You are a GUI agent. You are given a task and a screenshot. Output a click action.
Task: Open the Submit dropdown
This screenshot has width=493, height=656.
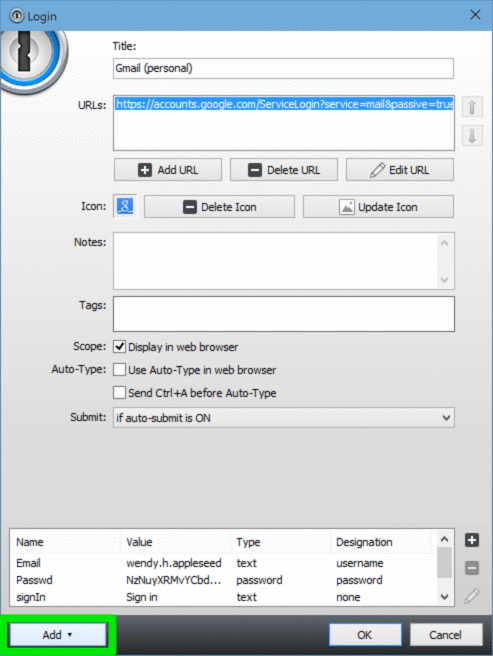coord(284,418)
